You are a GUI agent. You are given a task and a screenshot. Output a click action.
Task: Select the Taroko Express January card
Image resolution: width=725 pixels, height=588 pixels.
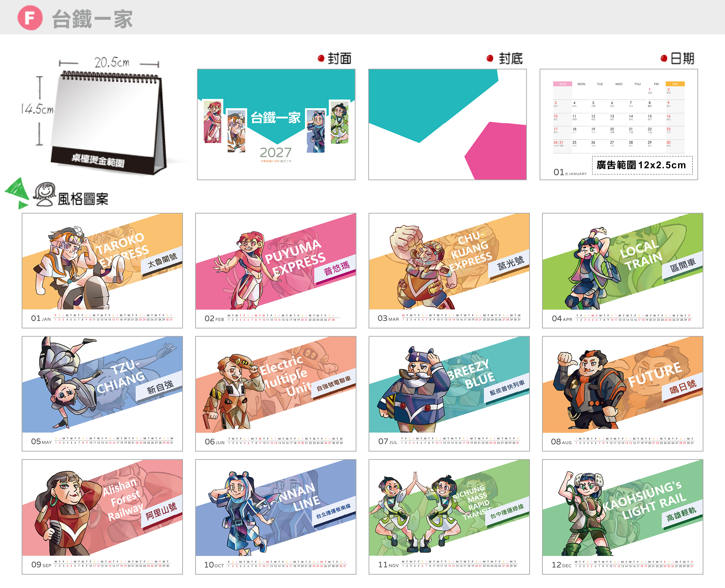pos(102,270)
